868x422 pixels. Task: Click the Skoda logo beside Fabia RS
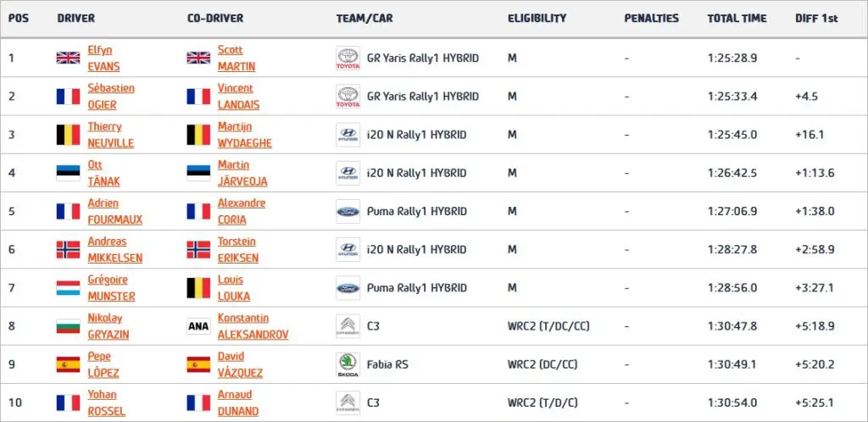(348, 364)
